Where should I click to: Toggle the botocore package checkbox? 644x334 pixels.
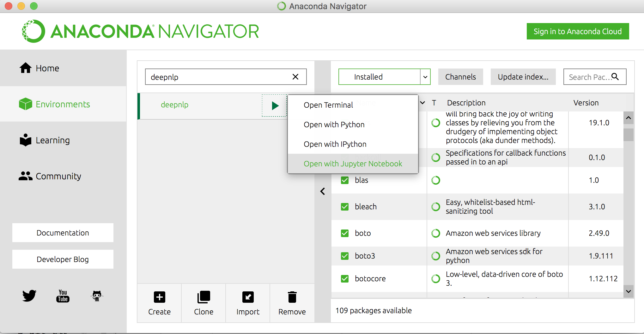pyautogui.click(x=345, y=279)
